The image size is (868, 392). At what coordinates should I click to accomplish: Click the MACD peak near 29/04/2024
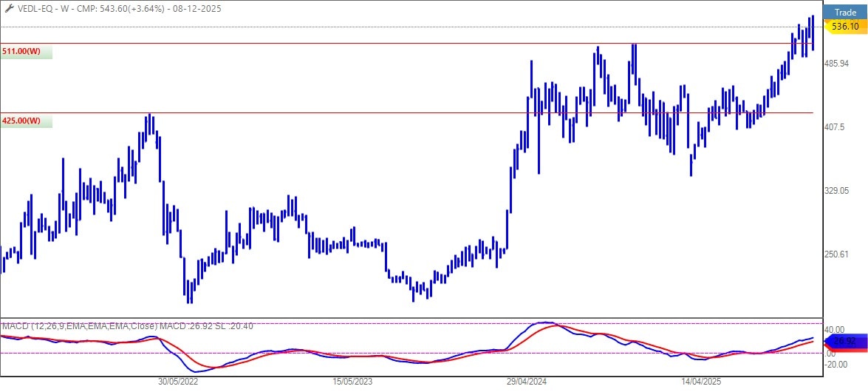(545, 322)
